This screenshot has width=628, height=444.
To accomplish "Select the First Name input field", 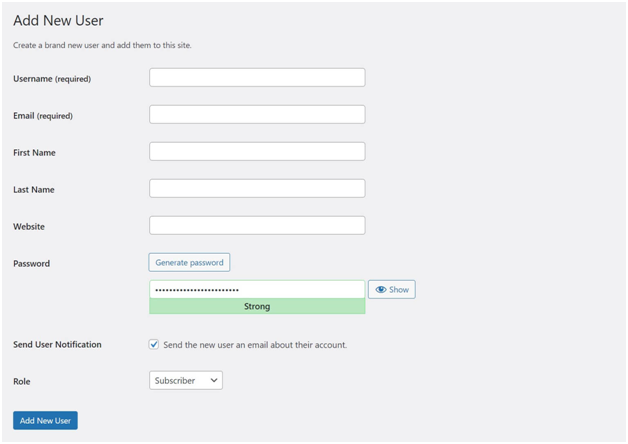I will 257,152.
